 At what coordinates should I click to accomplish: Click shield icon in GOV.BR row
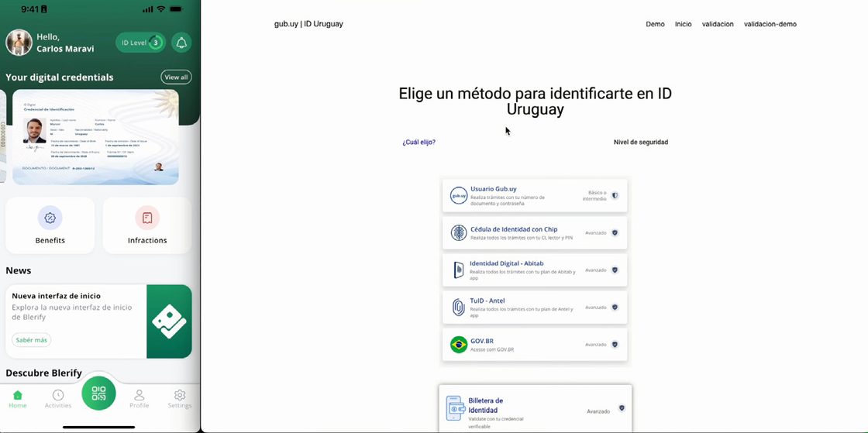(615, 344)
